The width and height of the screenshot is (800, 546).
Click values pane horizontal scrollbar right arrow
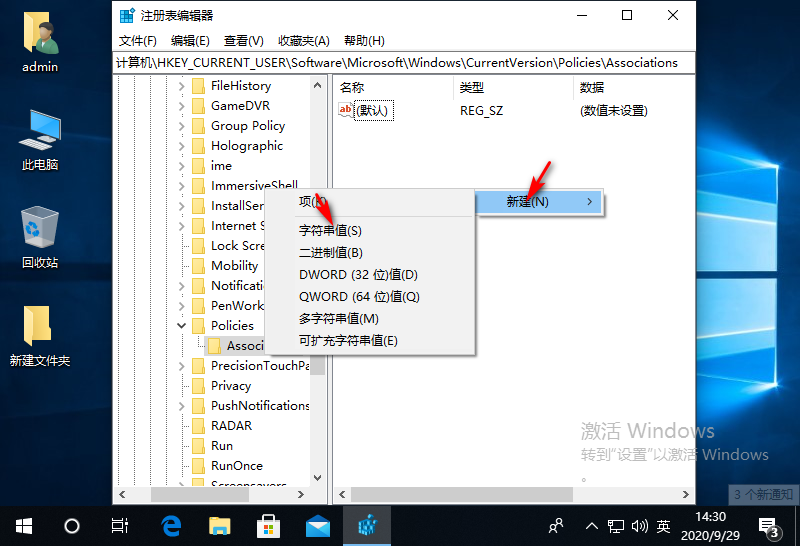686,494
